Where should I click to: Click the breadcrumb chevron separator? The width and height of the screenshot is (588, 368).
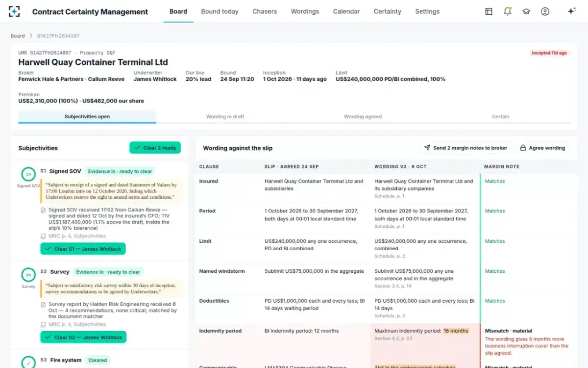coord(31,36)
